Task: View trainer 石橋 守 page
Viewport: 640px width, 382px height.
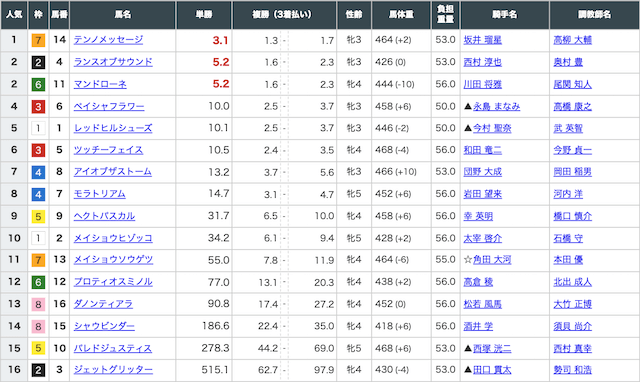Action: [x=568, y=238]
